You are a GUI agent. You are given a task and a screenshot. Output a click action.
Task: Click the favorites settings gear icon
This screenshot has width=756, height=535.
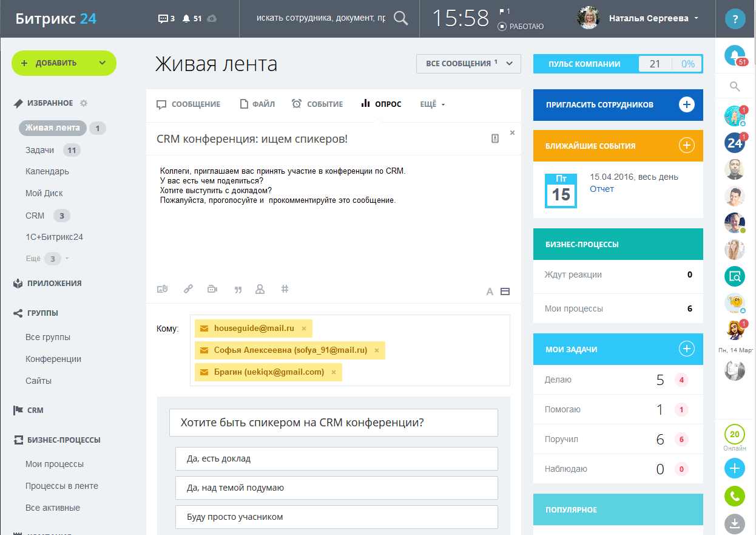84,103
